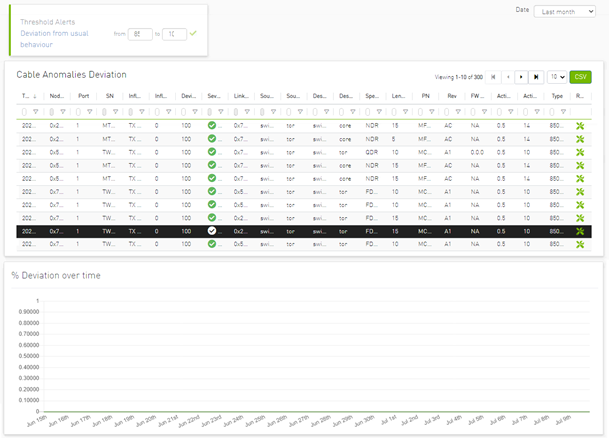Go to the previous results page

pyautogui.click(x=507, y=76)
